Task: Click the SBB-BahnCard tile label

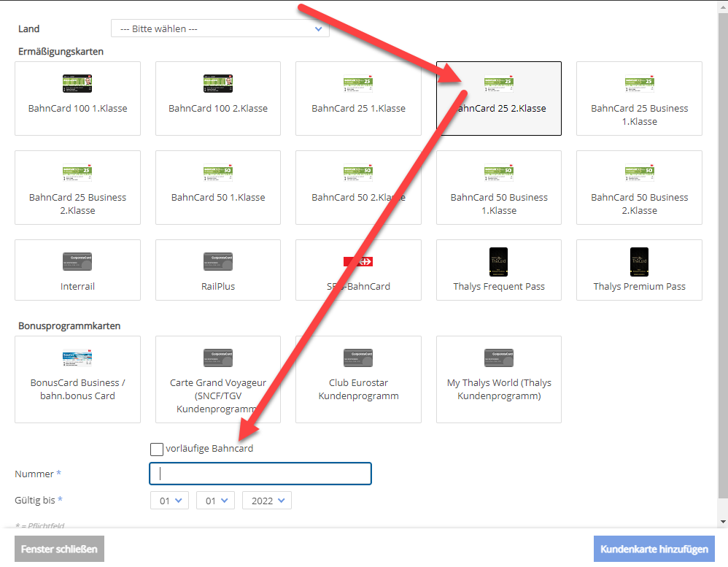Action: [x=358, y=287]
